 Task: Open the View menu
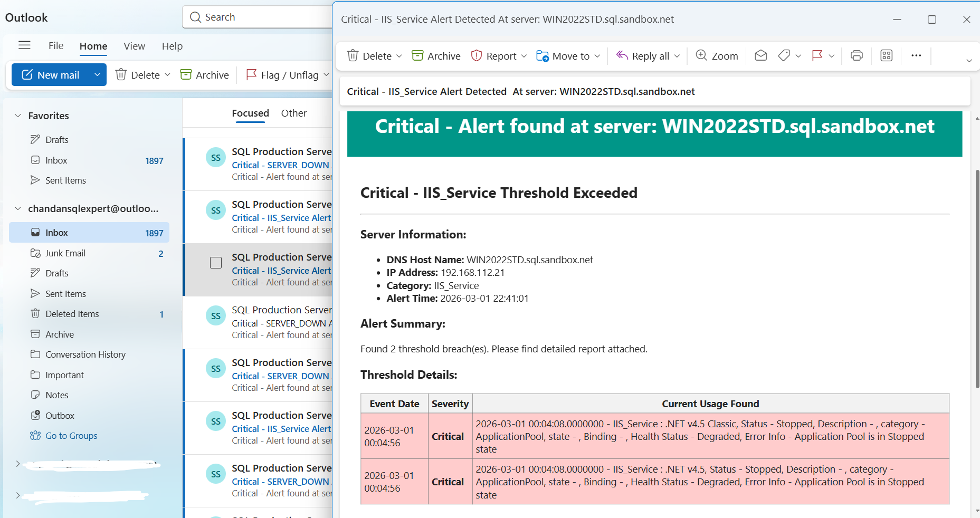click(134, 46)
